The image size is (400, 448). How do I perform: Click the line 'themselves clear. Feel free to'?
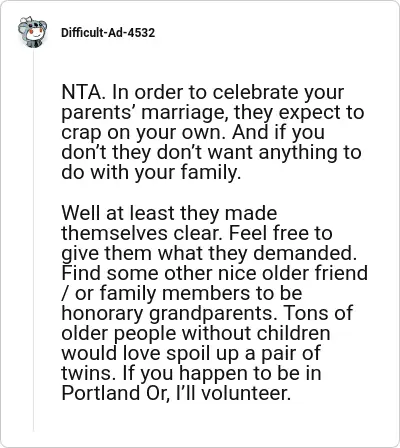pyautogui.click(x=197, y=233)
